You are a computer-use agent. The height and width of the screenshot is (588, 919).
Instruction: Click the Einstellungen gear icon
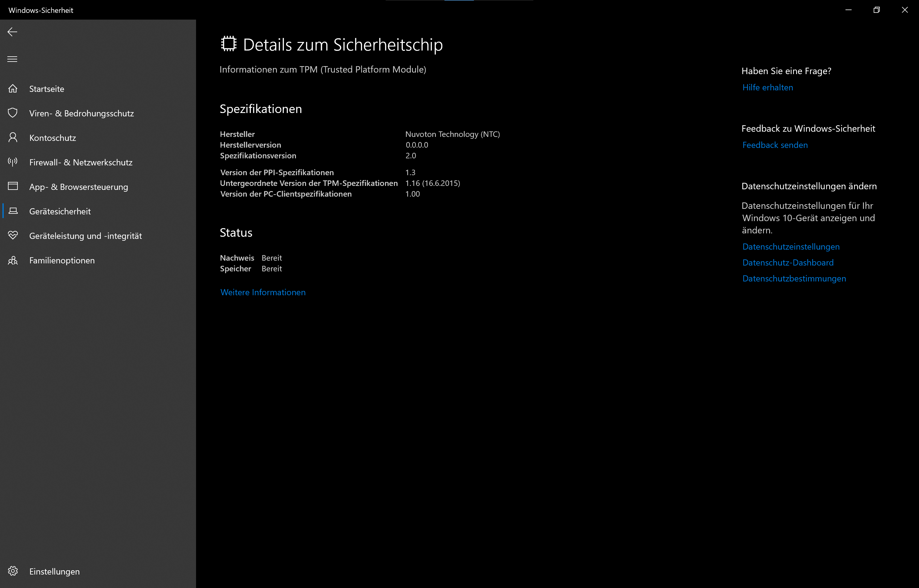click(x=13, y=571)
